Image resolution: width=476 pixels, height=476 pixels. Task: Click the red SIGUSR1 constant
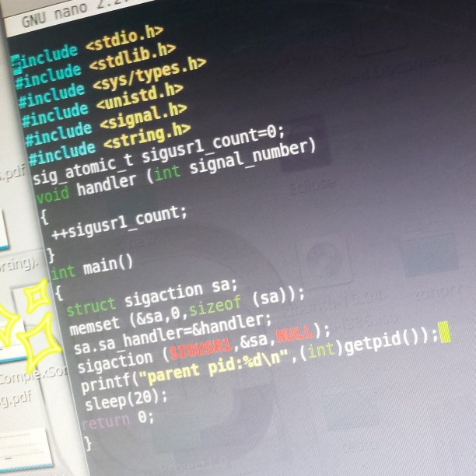(x=201, y=348)
